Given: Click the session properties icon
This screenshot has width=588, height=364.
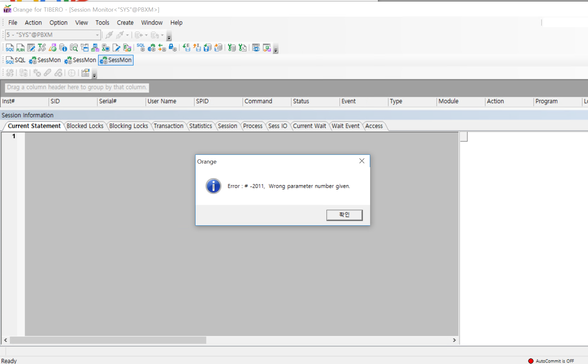Looking at the screenshot, I should click(85, 73).
